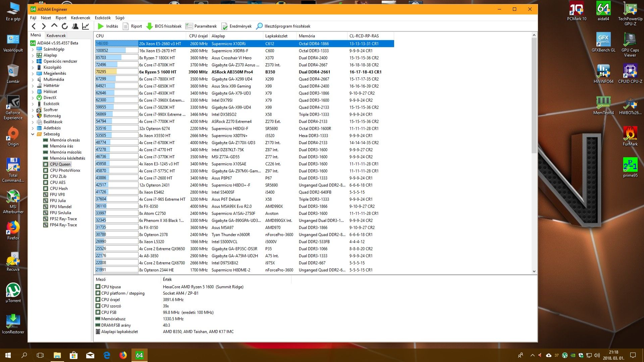Select CPU PhotoWorxx benchmark

click(x=65, y=170)
